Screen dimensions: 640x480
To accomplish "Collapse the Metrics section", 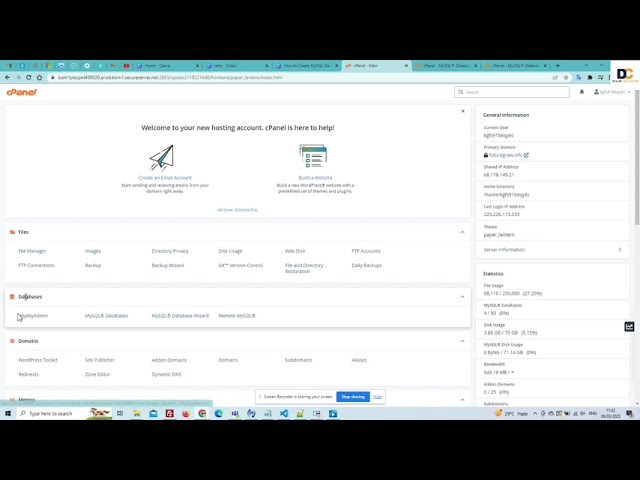I will click(x=462, y=400).
